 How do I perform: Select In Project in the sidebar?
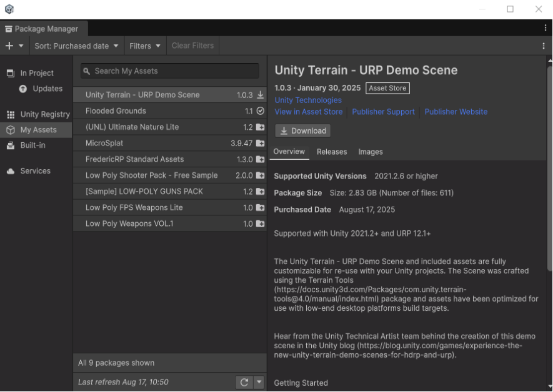[37, 73]
